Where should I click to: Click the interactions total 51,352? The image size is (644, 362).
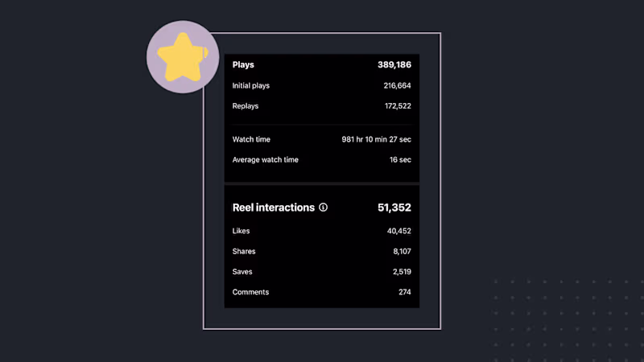[x=394, y=208]
